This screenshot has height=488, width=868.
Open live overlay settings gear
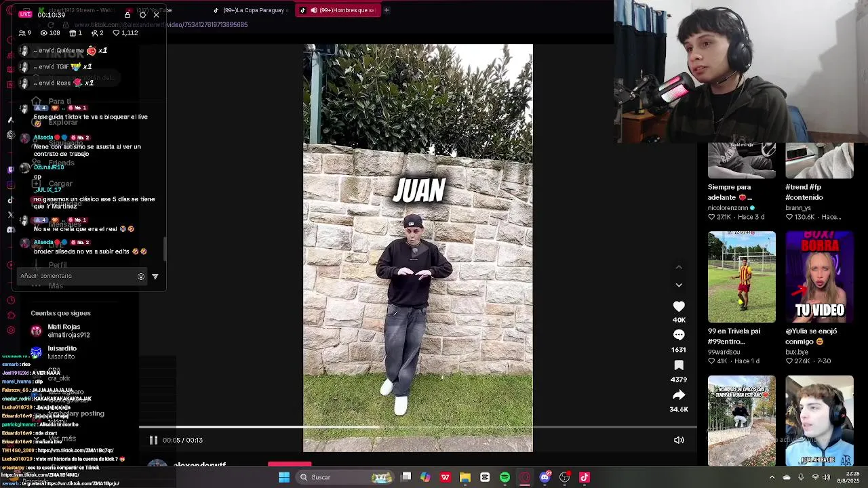click(x=142, y=14)
